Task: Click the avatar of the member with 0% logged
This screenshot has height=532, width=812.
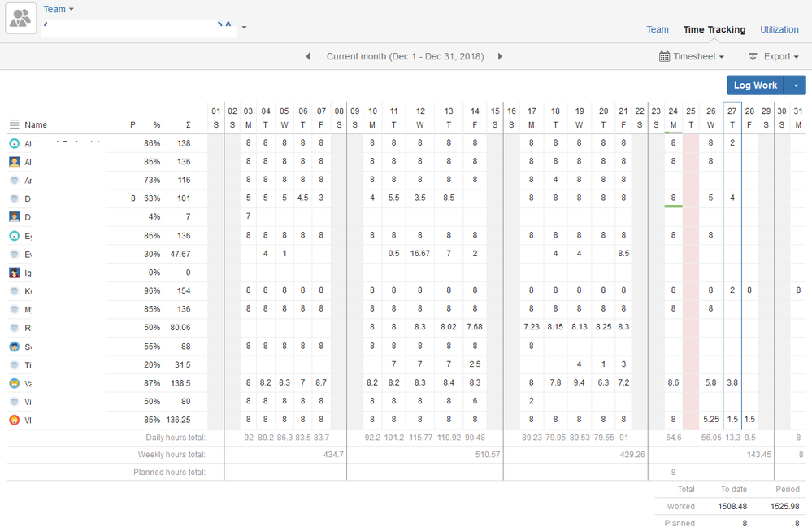Action: (x=15, y=272)
